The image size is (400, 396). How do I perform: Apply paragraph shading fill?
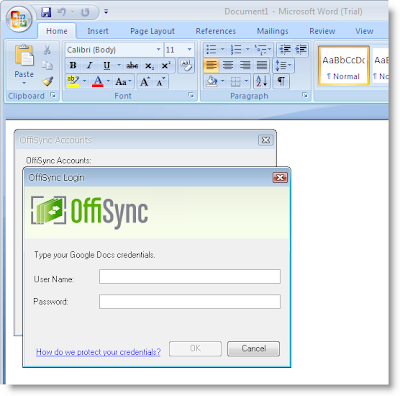click(x=212, y=81)
